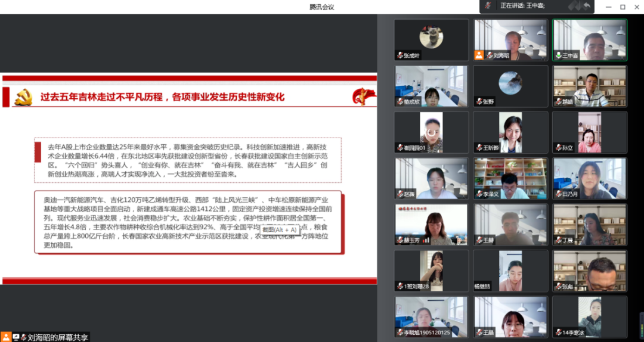Click the 刘海昭的屏幕共享 label
The width and height of the screenshot is (644, 342).
(x=58, y=337)
